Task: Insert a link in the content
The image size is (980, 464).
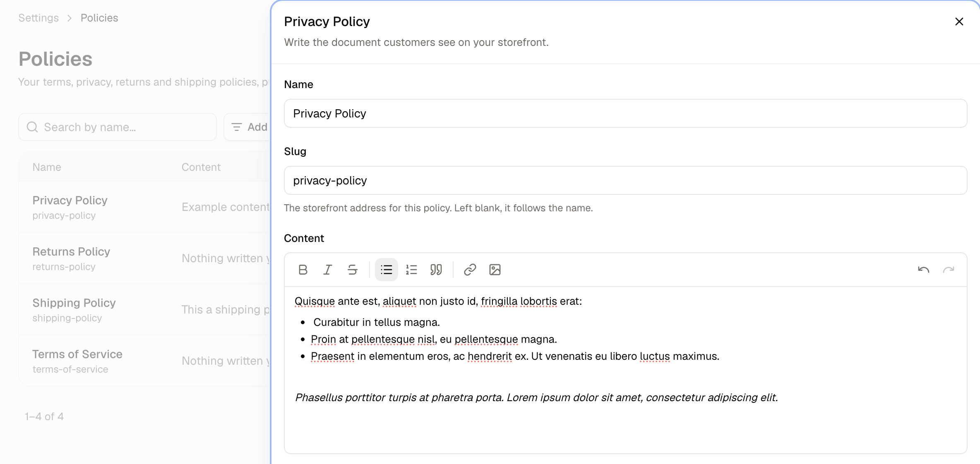Action: (470, 270)
